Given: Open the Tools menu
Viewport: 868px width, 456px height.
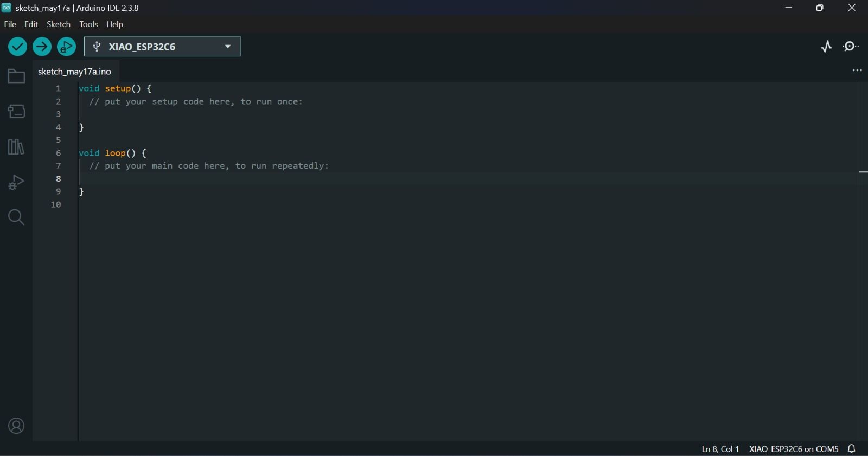Looking at the screenshot, I should [x=88, y=24].
